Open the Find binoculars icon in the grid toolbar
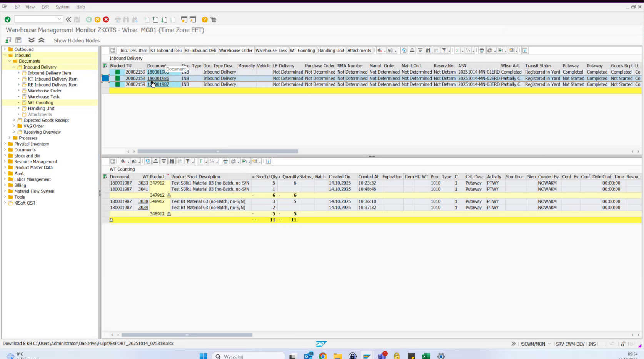 tap(428, 50)
